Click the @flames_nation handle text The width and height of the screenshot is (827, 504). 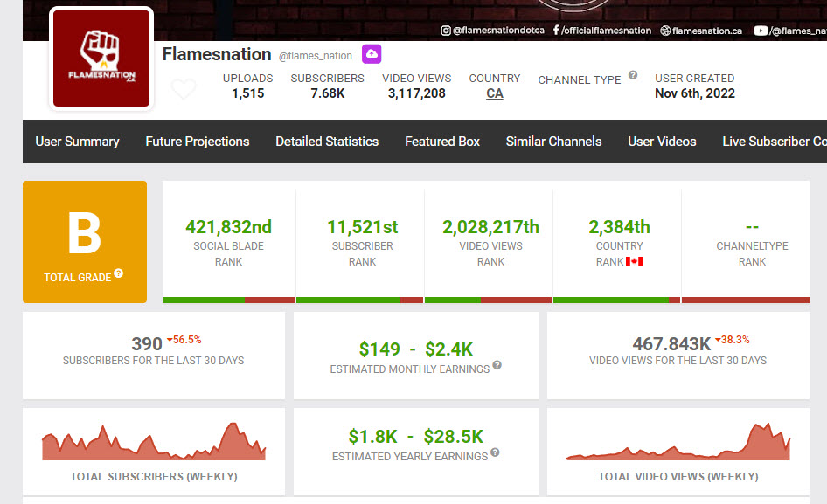316,55
